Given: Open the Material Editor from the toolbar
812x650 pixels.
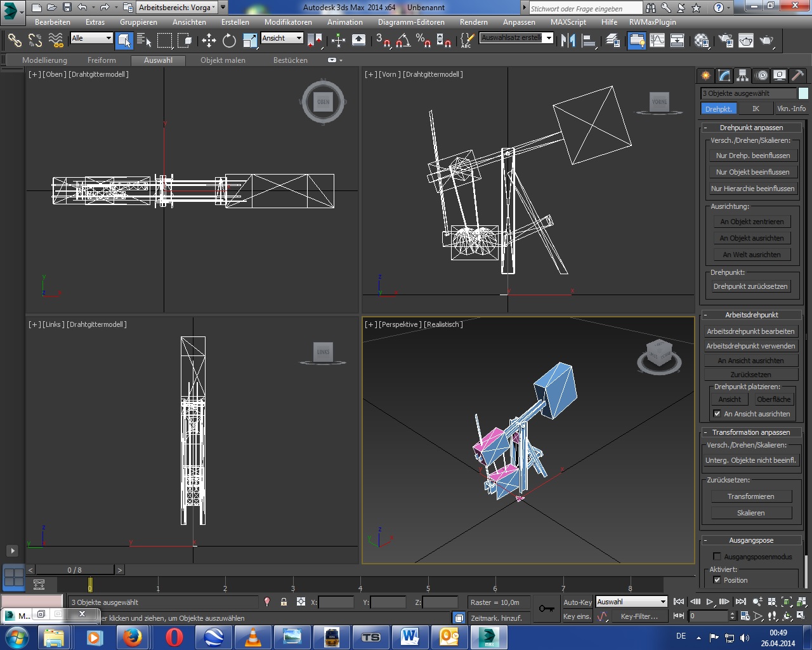Looking at the screenshot, I should pos(702,41).
